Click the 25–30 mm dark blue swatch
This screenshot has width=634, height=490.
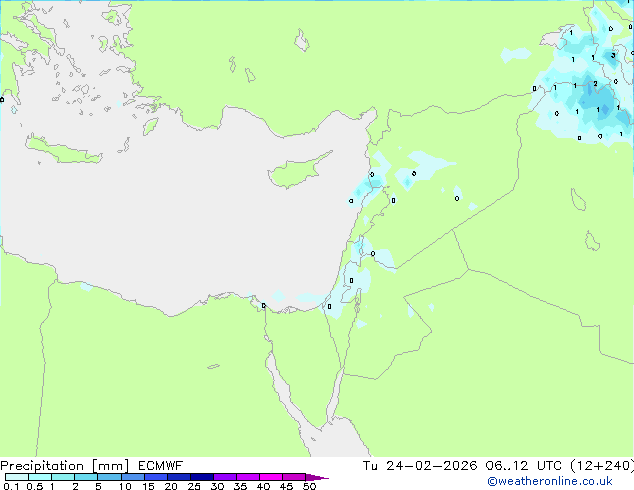tap(201, 477)
